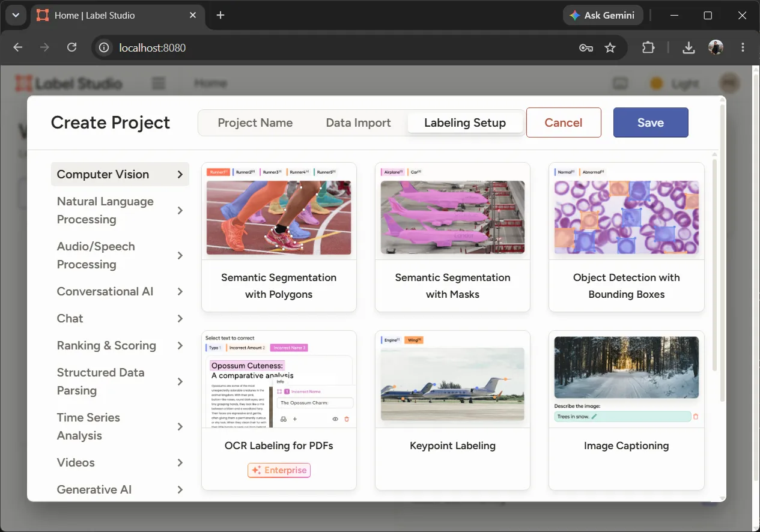Choose the Semantic Segmentation with Polygons thumbnail
Viewport: 760px width, 532px height.
279,211
